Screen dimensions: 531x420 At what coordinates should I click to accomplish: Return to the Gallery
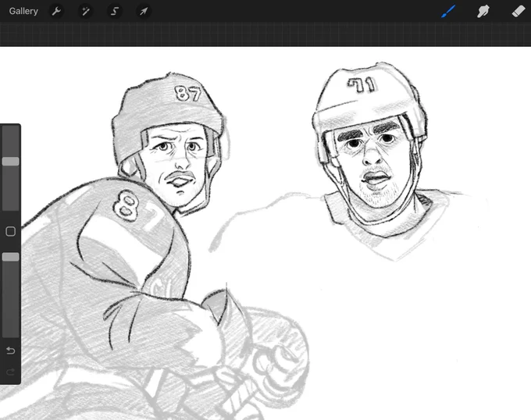point(23,11)
